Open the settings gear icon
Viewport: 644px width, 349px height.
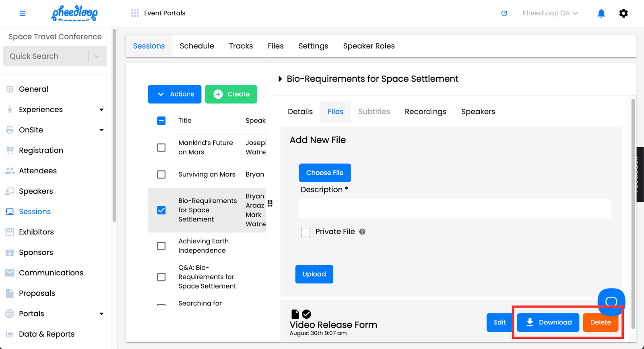point(623,13)
